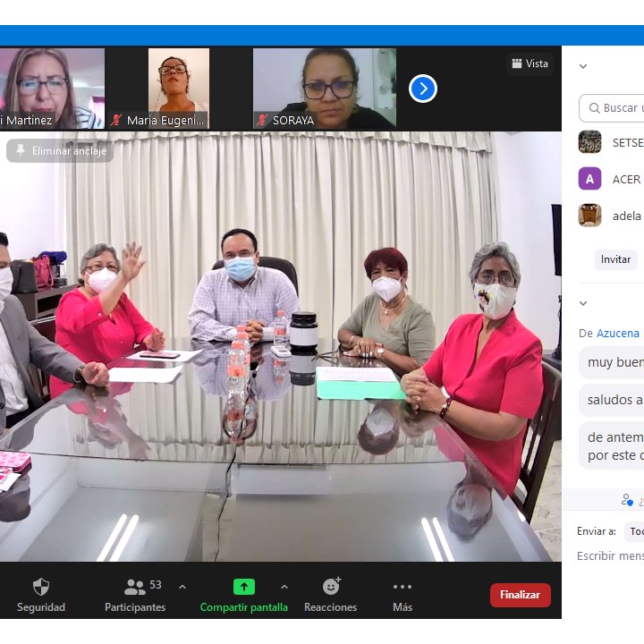644x644 pixels.
Task: Click the ACER participant avatar
Action: (589, 179)
